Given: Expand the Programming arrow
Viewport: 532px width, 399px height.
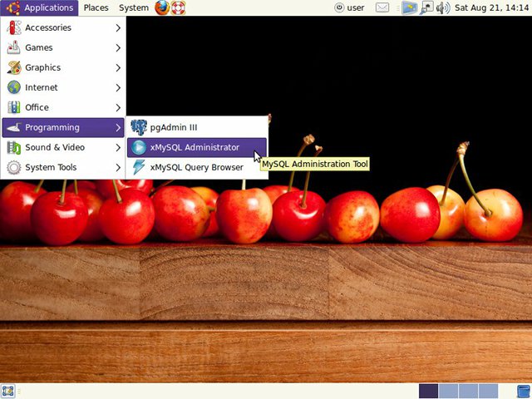Looking at the screenshot, I should (118, 128).
